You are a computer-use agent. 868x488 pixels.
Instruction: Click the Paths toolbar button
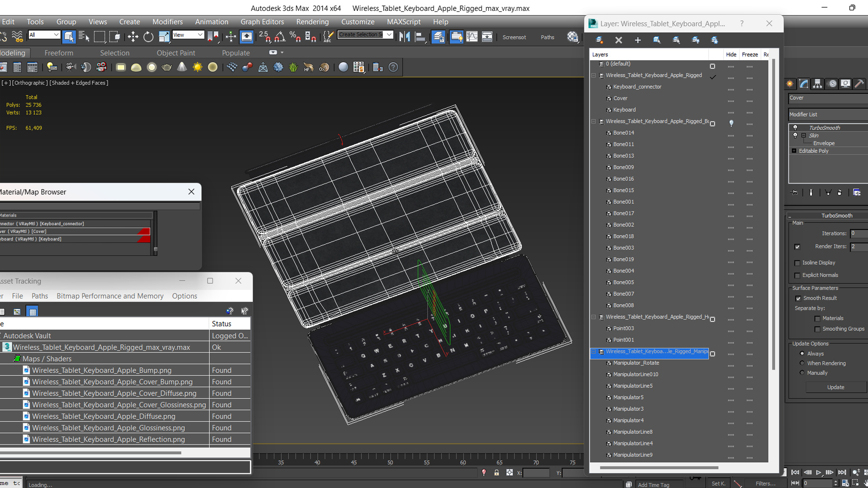[x=547, y=37]
